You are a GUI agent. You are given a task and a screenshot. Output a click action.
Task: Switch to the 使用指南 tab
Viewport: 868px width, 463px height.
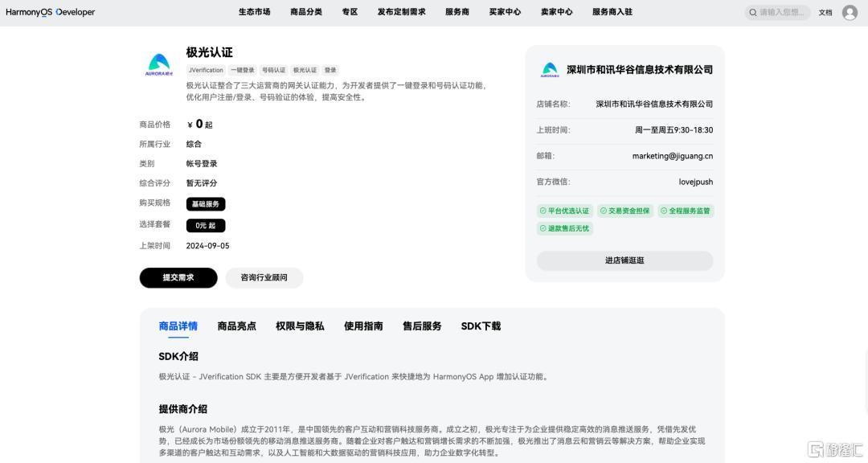[363, 326]
